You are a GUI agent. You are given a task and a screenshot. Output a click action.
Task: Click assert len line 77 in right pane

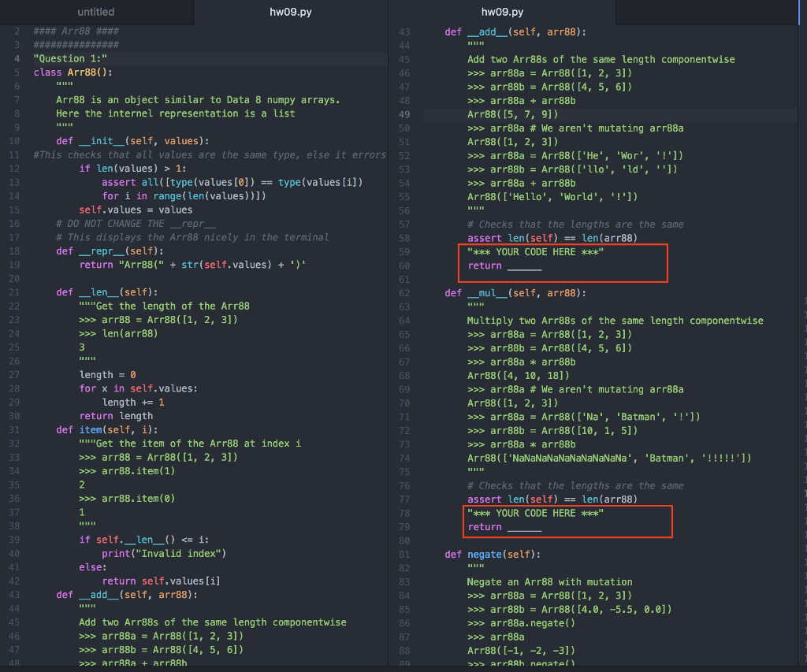point(552,499)
